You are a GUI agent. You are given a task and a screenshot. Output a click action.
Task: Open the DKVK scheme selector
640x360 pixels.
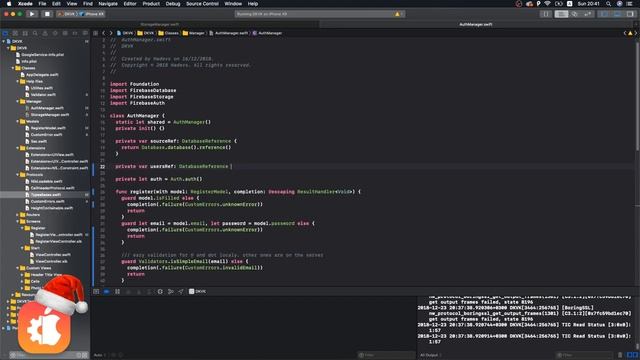tap(68, 14)
